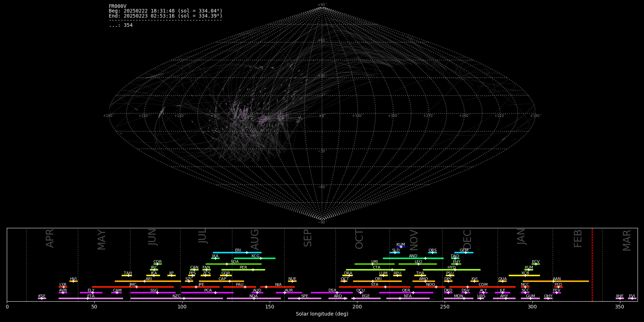644x322 pixels.
Task: Click the APR month label
Action: pos(50,238)
